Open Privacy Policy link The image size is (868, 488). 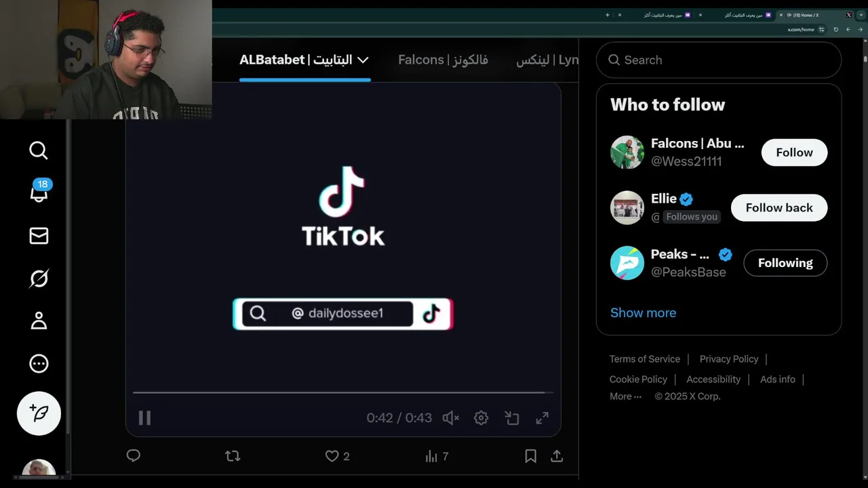(x=729, y=359)
